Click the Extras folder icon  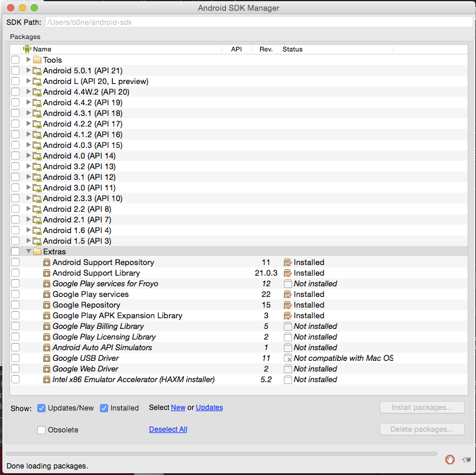coord(37,251)
